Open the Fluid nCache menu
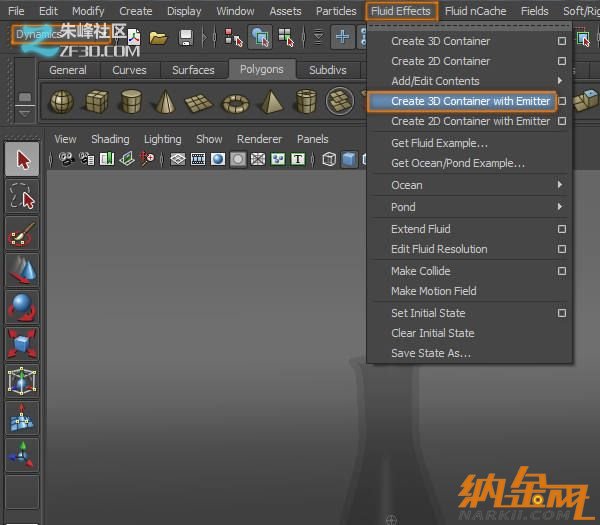600x525 pixels. click(476, 11)
